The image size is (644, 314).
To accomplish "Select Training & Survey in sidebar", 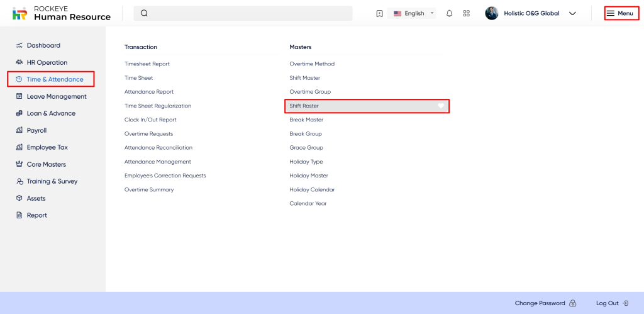I will 52,181.
